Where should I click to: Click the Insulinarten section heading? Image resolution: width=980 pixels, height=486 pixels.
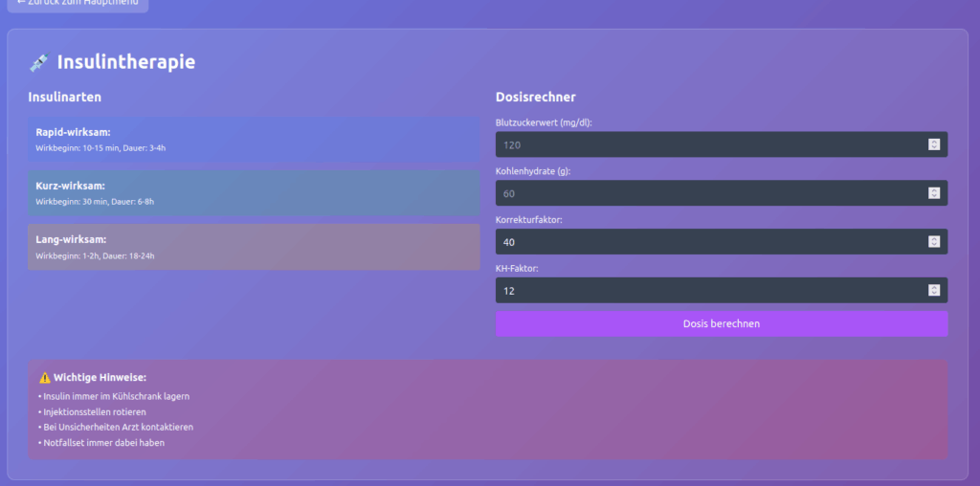click(65, 98)
